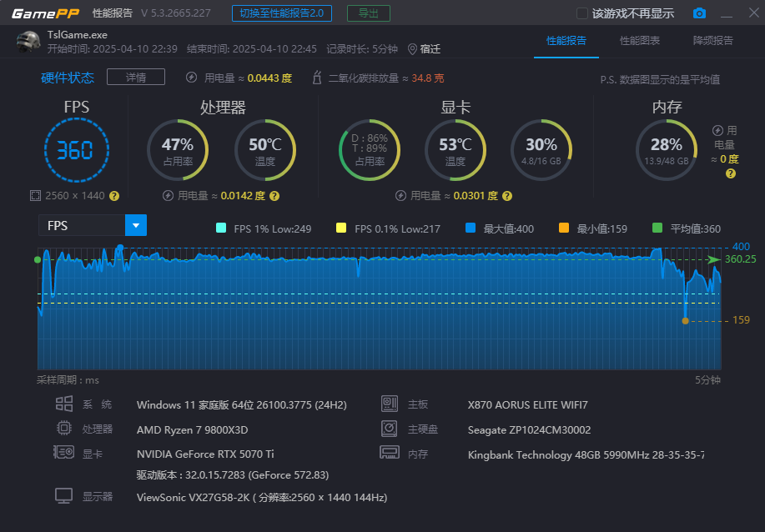Click the CPU 50℃ temperature gauge
The height and width of the screenshot is (532, 765).
tap(265, 150)
